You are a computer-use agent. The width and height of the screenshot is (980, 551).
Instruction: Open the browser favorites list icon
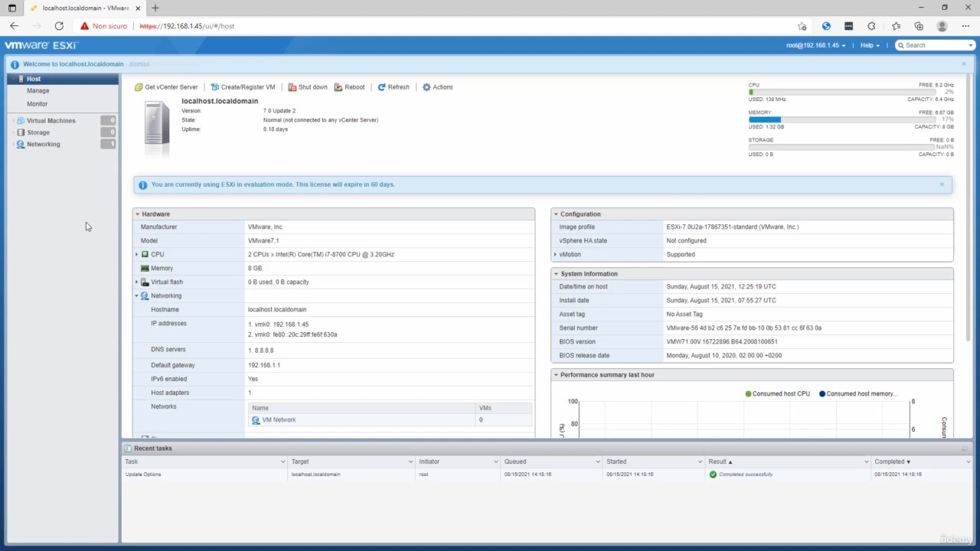[x=896, y=26]
